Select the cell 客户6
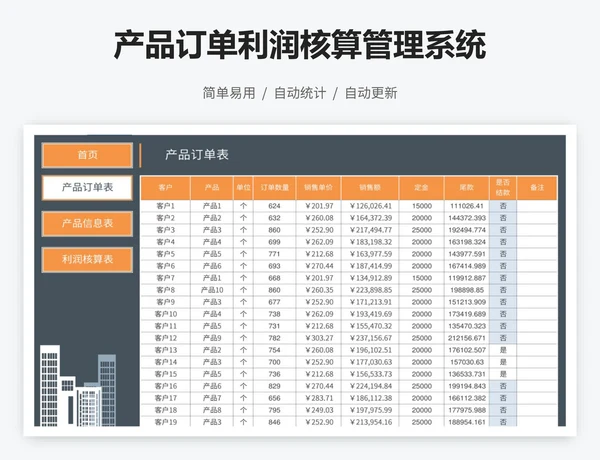The image size is (600, 460). [165, 266]
